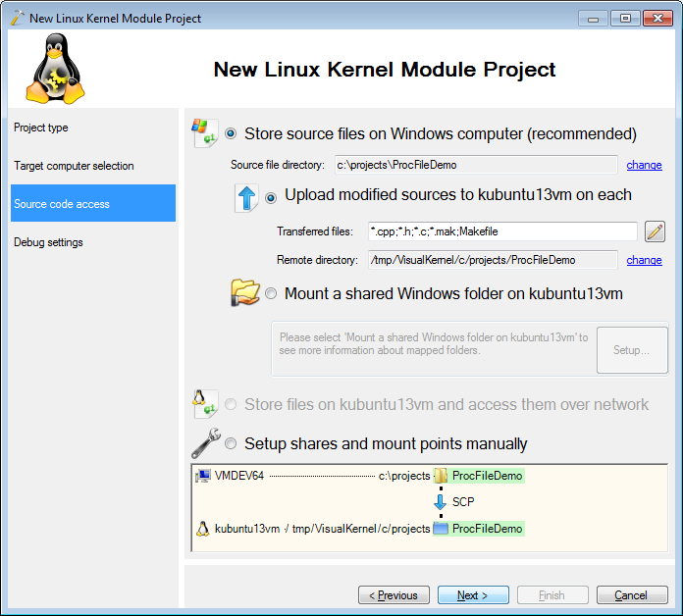Click the green ProcFileDemo label next to c:\projects
The image size is (683, 616).
click(487, 476)
